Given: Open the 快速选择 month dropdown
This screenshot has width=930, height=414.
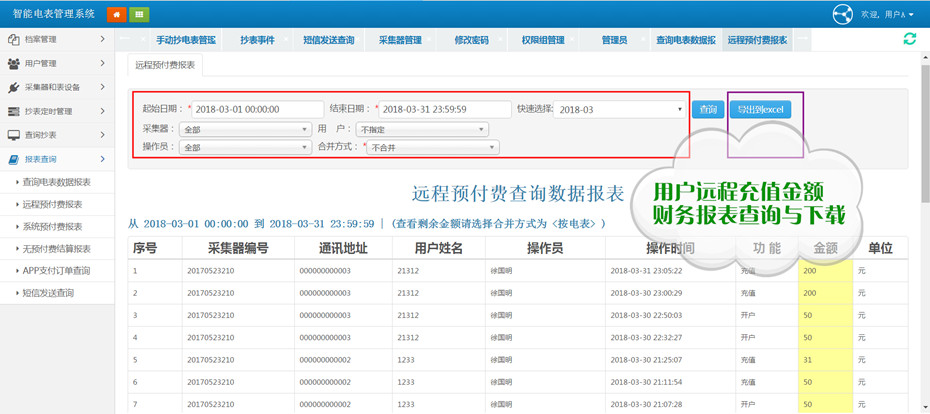Looking at the screenshot, I should click(x=619, y=109).
